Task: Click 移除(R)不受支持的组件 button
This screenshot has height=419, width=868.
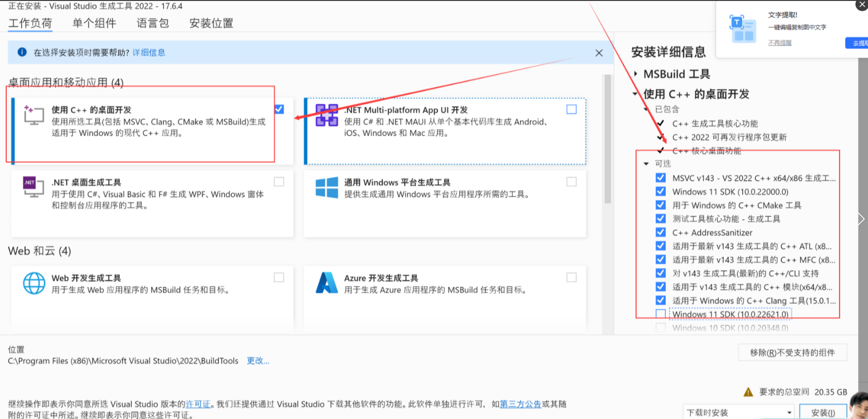Action: [792, 352]
